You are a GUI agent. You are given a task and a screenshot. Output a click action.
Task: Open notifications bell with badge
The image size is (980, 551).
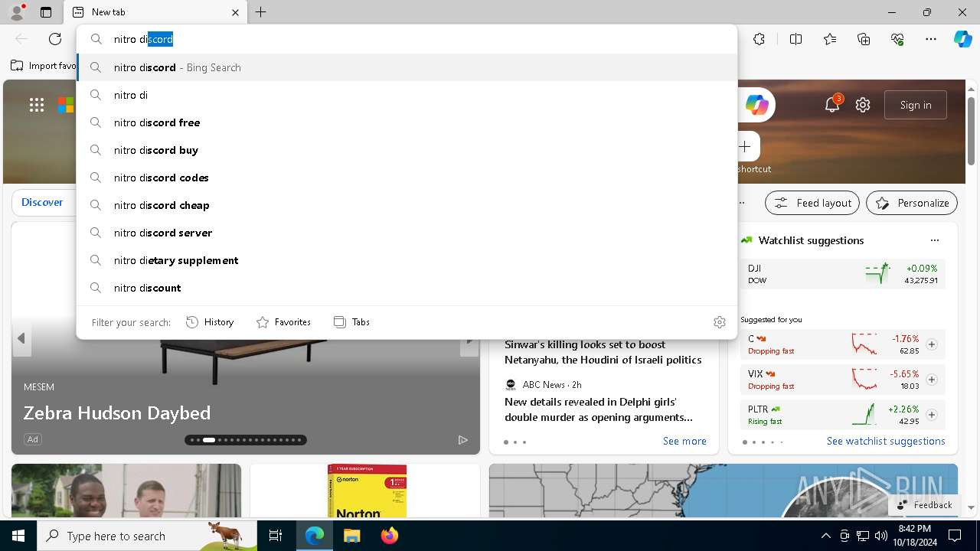point(832,105)
